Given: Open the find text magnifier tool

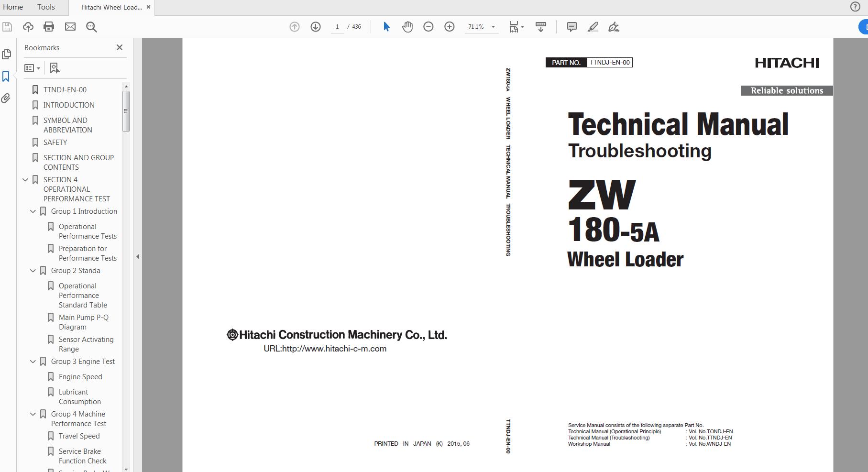Looking at the screenshot, I should point(91,27).
